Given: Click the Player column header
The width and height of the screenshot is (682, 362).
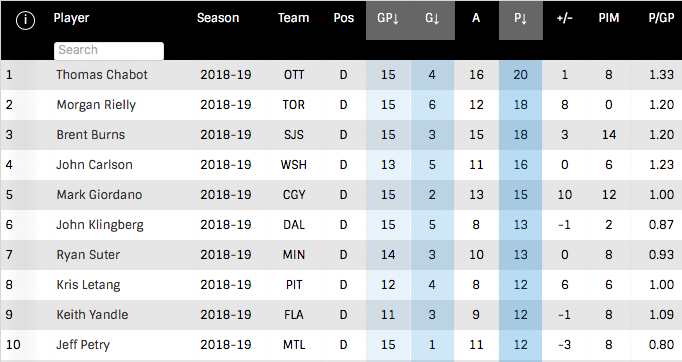Looking at the screenshot, I should (71, 18).
